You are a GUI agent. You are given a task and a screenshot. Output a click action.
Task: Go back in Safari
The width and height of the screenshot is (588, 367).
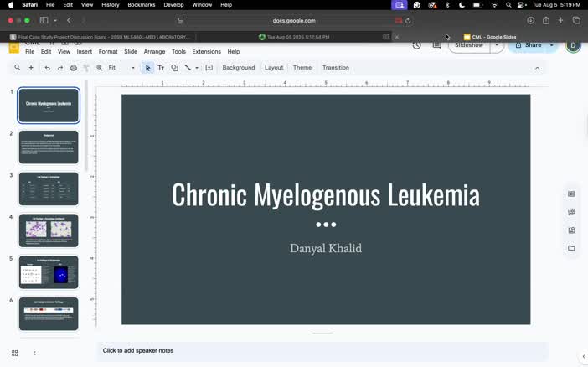pyautogui.click(x=69, y=20)
